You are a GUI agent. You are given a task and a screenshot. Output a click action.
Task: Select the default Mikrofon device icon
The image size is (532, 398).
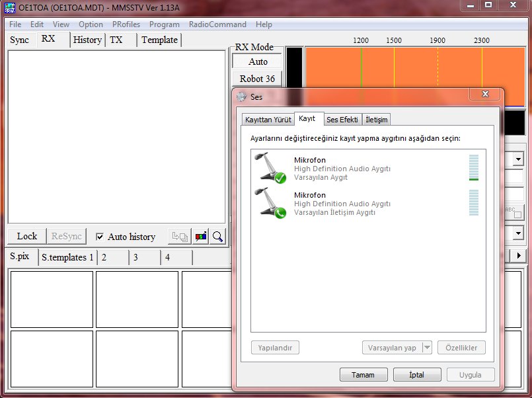coord(272,167)
